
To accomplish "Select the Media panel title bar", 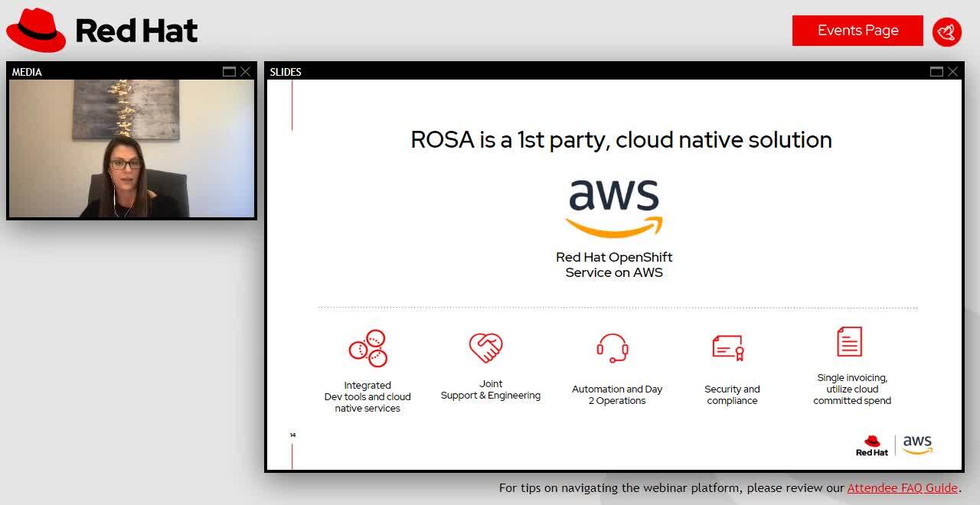I will click(x=115, y=72).
